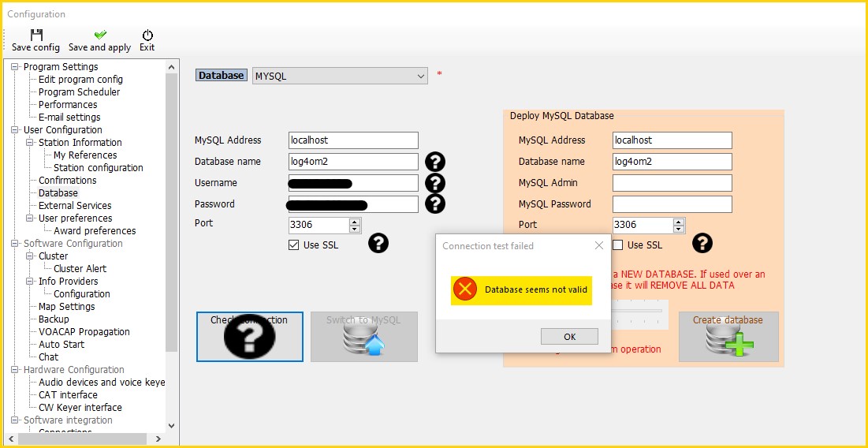Select Backup in tree

point(54,319)
